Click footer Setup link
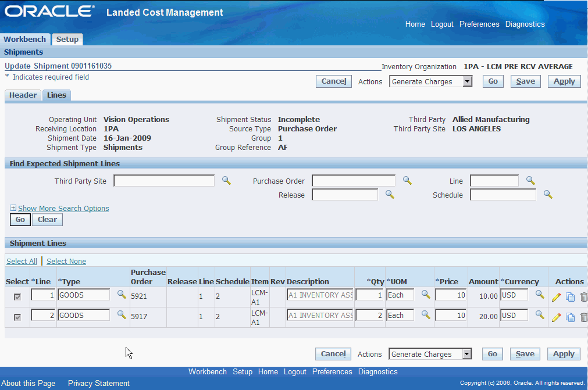Screen dimensions: 588x390 243,371
